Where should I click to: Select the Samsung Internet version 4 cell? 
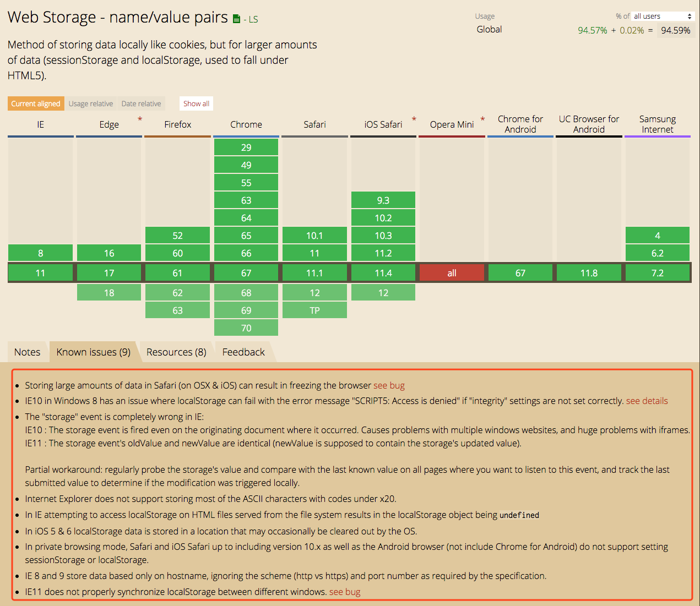click(658, 236)
